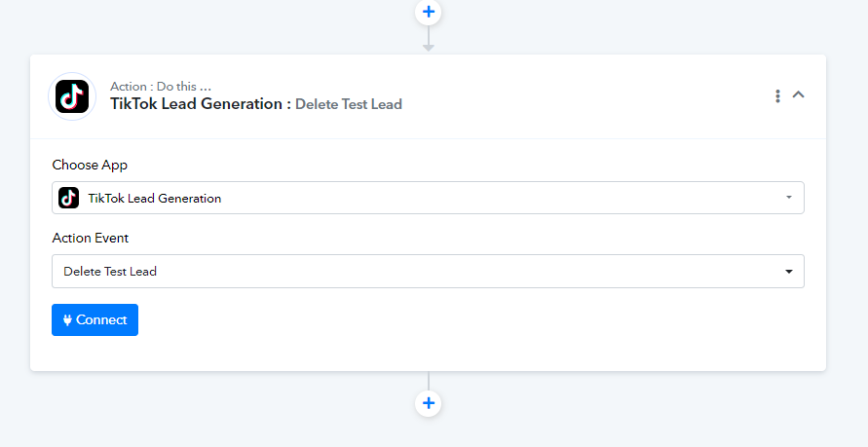Click the Action Event dropdown arrow
The image size is (868, 447).
tap(789, 271)
